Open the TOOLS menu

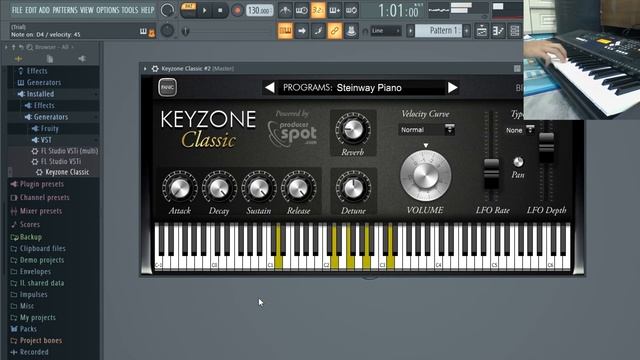pos(130,10)
